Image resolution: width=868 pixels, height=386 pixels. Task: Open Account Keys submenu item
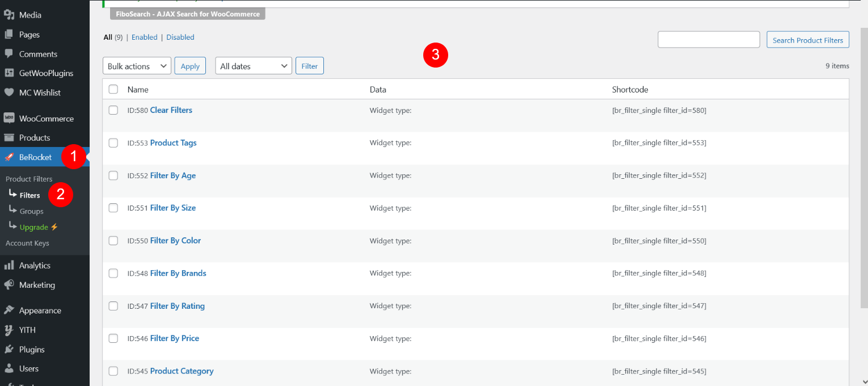27,243
